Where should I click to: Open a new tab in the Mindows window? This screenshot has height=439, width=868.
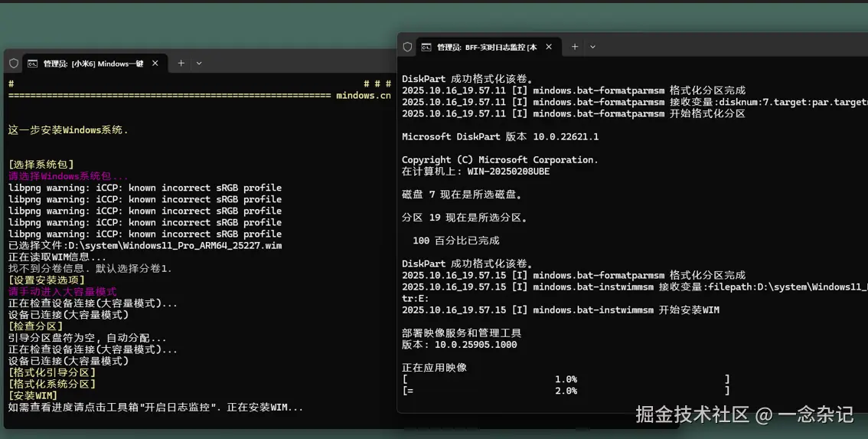[181, 63]
